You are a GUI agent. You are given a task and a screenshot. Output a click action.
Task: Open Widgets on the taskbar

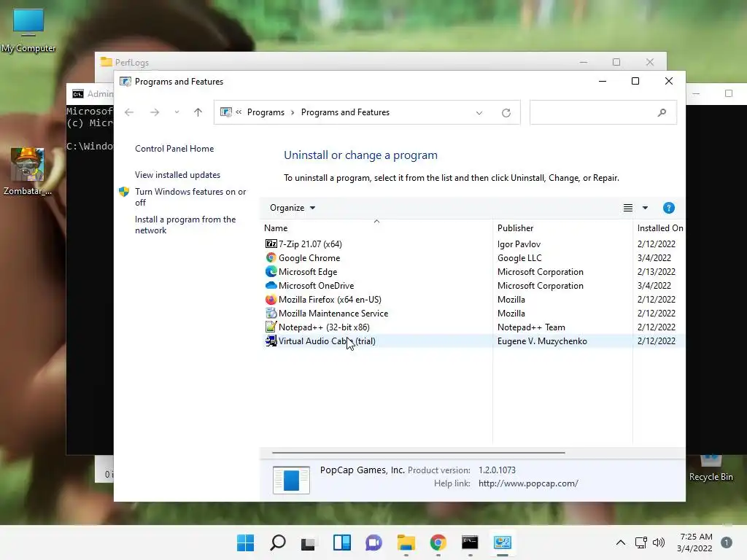[341, 542]
